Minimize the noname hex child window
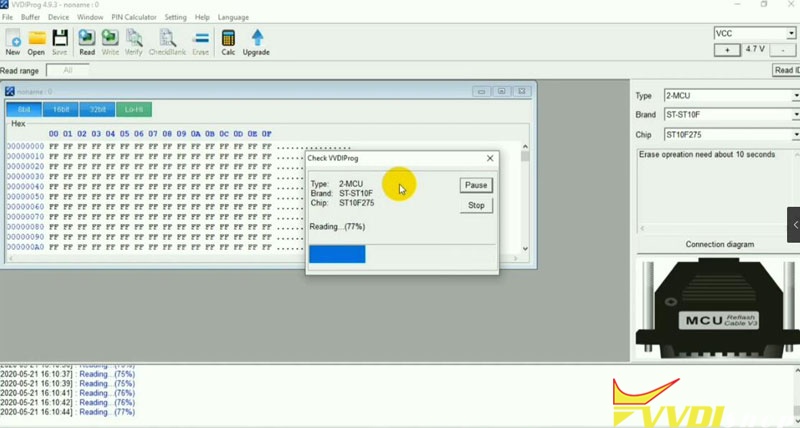This screenshot has width=800, height=428. 481,91
